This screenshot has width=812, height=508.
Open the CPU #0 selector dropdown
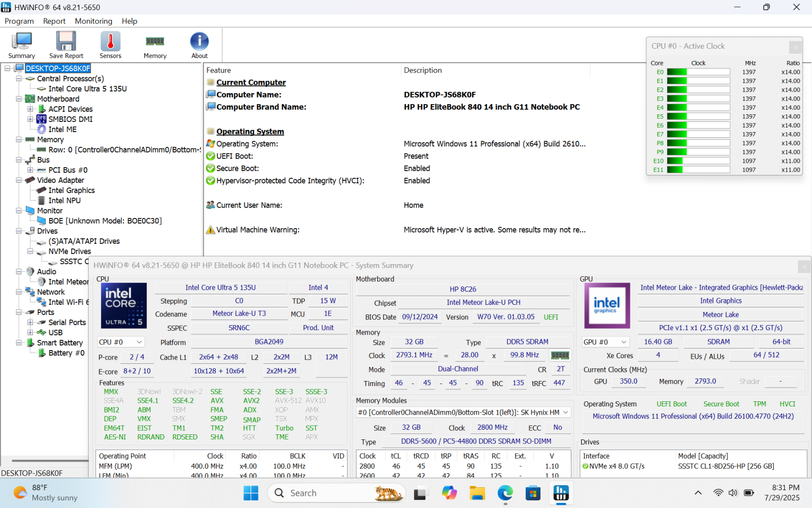point(121,342)
